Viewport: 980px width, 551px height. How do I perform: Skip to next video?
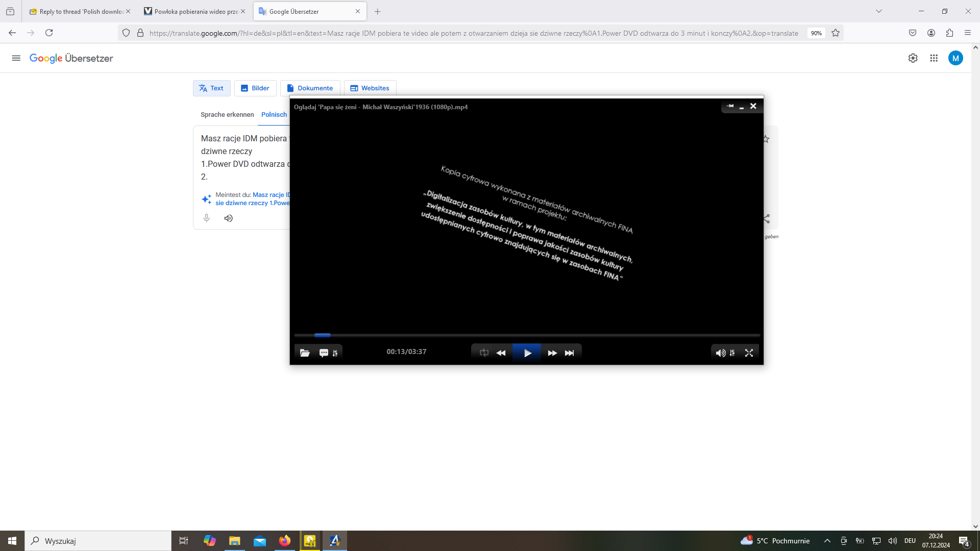click(x=570, y=353)
